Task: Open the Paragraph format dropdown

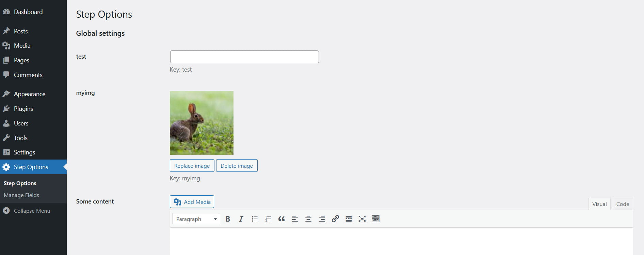Action: (x=196, y=219)
